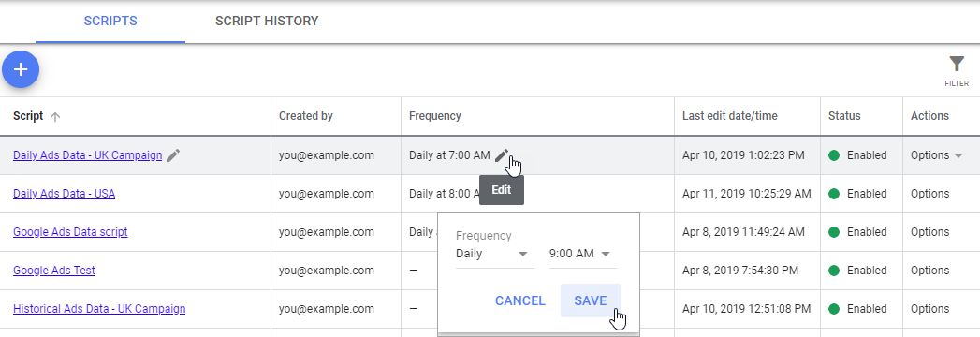Save the frequency change
Viewport: 980px width, 337px height.
[x=591, y=300]
